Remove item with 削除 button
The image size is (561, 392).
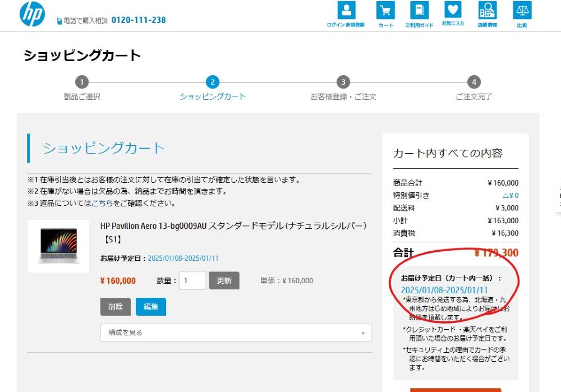115,307
